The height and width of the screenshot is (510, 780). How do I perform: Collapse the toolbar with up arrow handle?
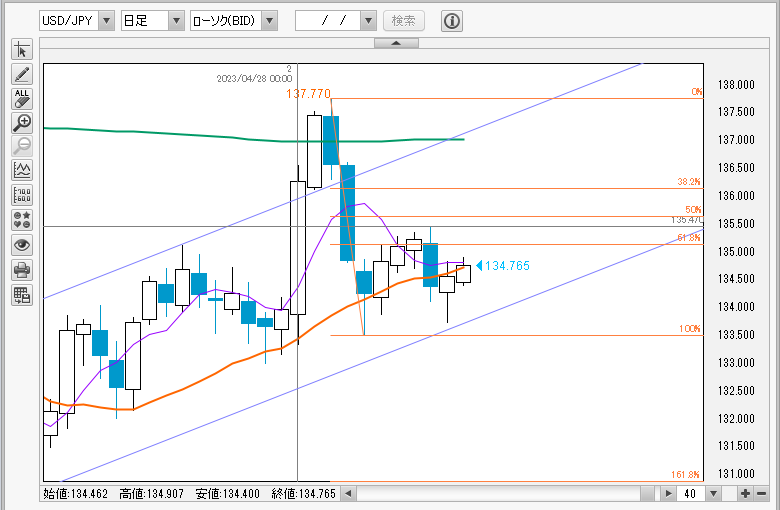point(396,43)
